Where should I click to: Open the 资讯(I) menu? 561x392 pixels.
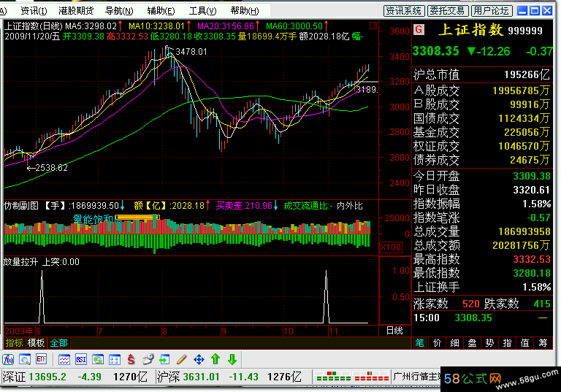coord(34,11)
